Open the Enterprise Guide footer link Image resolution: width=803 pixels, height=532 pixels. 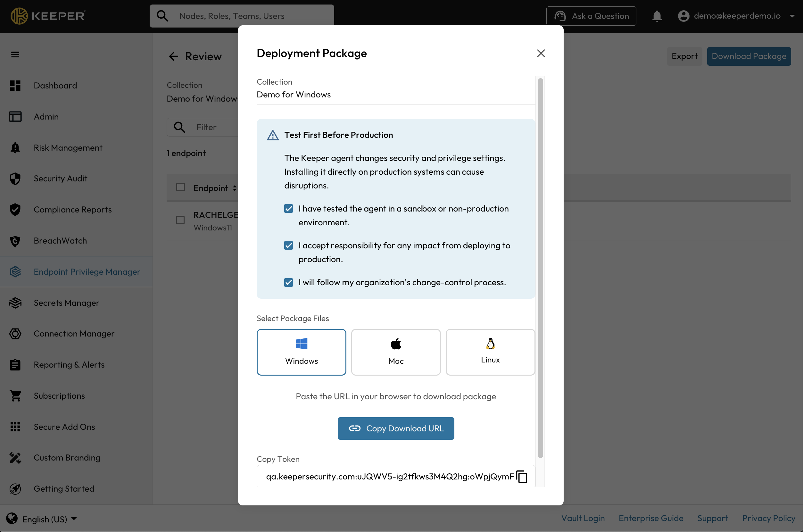click(651, 518)
